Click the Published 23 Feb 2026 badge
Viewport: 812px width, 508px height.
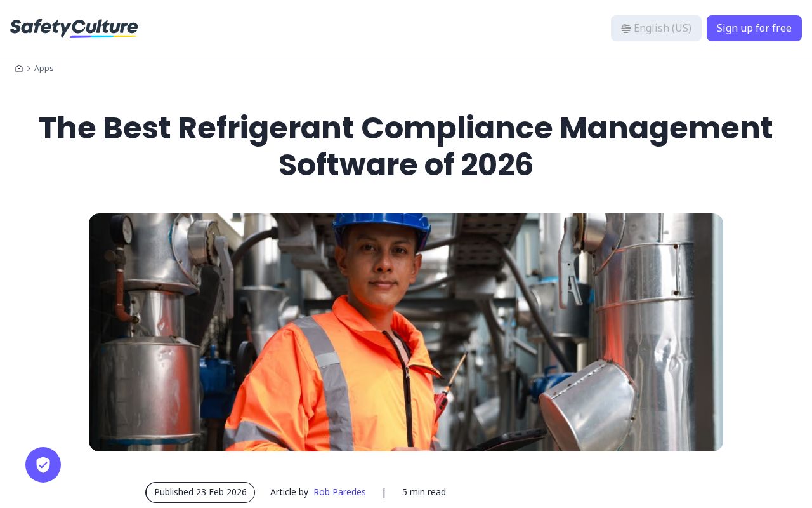200,492
